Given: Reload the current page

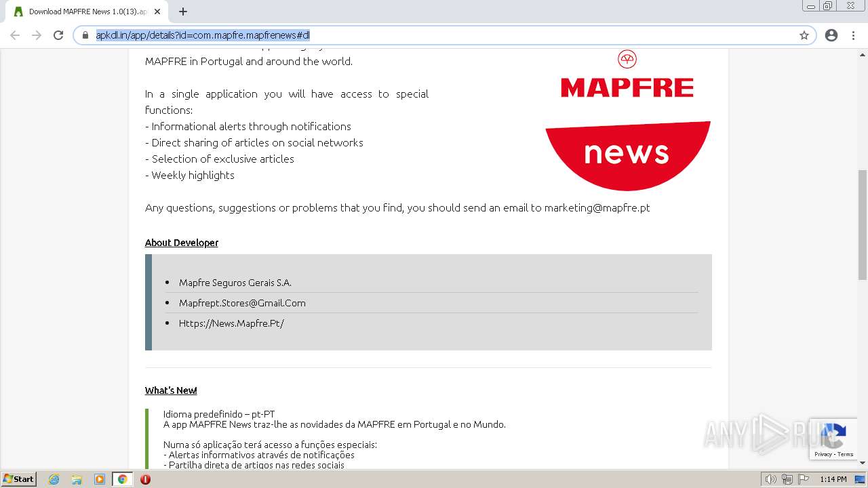Looking at the screenshot, I should pyautogui.click(x=58, y=35).
